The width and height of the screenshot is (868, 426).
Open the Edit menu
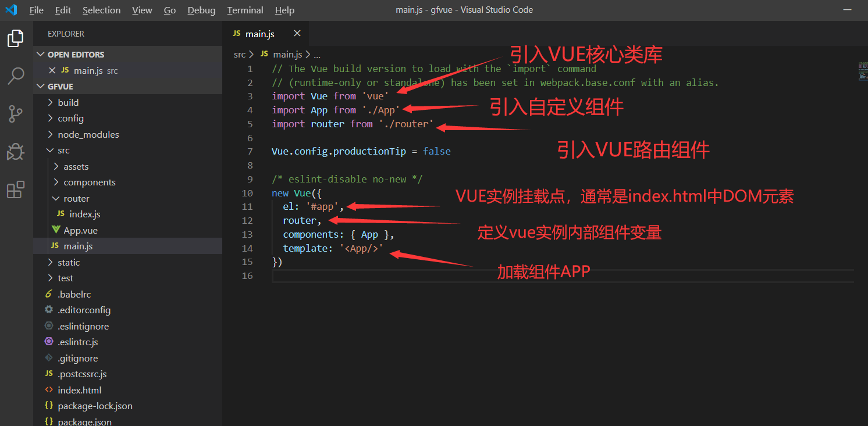[63, 10]
